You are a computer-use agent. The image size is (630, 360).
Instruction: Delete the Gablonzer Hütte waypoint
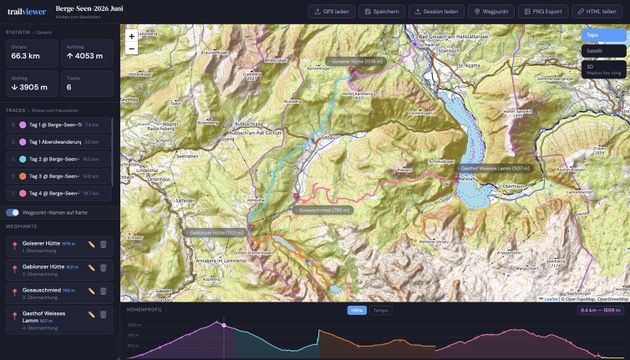pyautogui.click(x=103, y=268)
